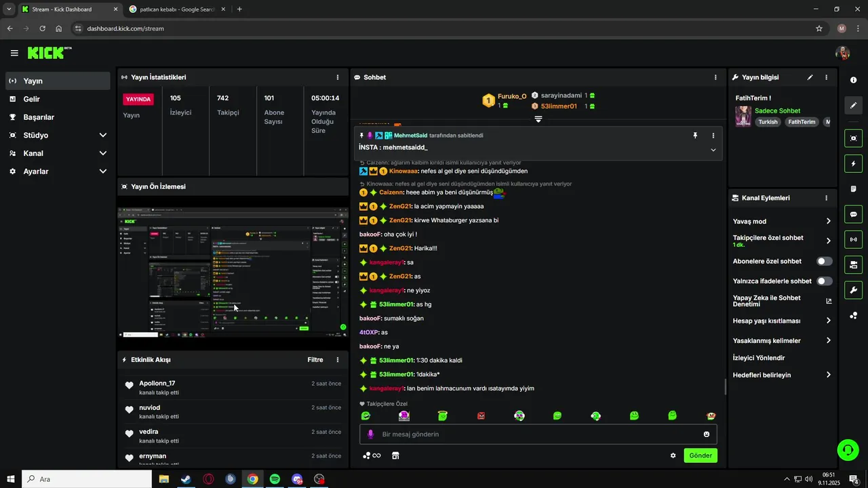Toggle activity feed lightning icon in right rail
Screen dimensions: 868x488
coord(853,163)
